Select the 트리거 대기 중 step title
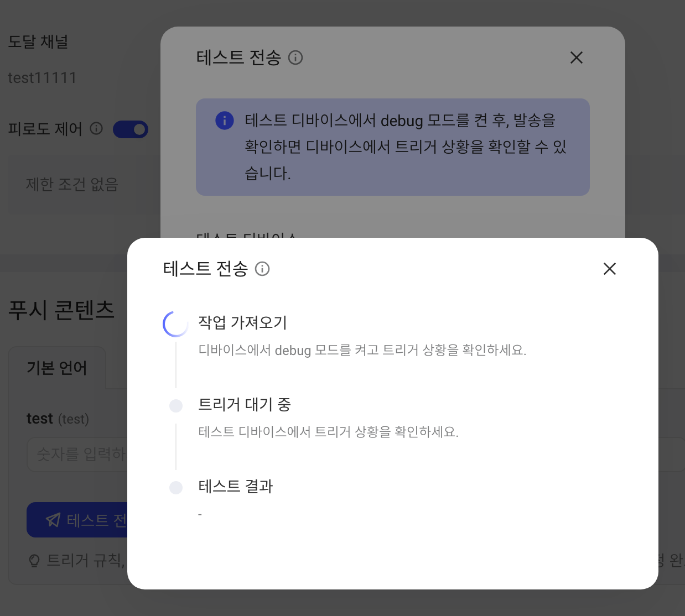 pos(245,404)
